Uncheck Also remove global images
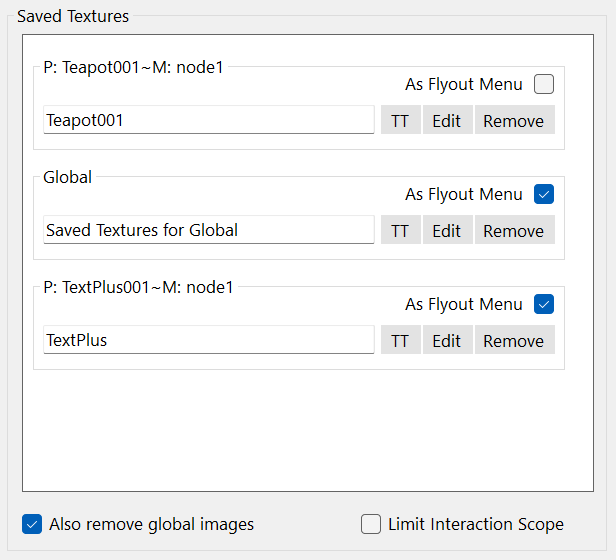 (32, 524)
